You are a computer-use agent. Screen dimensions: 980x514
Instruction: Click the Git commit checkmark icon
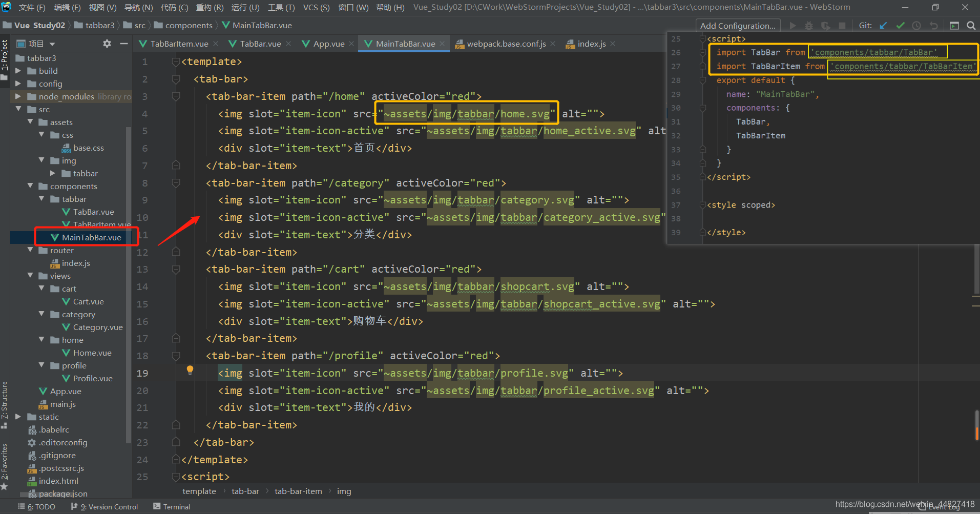(x=900, y=26)
